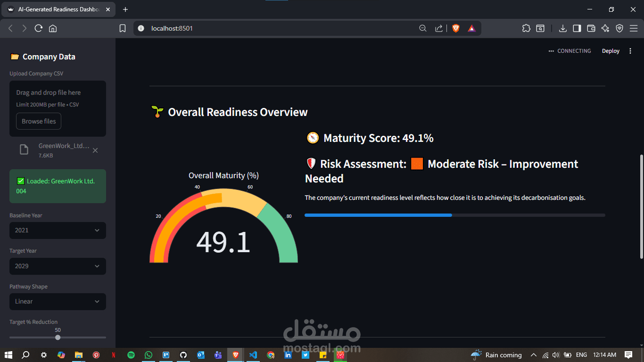The image size is (644, 362).
Task: Remove the uploaded GreenWork_Ltd file
Action: point(95,150)
